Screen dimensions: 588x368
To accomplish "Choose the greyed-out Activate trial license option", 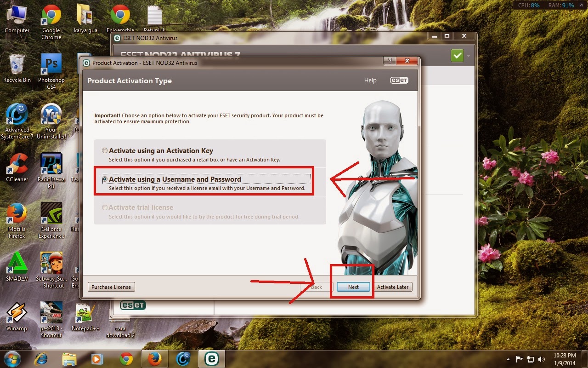I will tap(105, 207).
